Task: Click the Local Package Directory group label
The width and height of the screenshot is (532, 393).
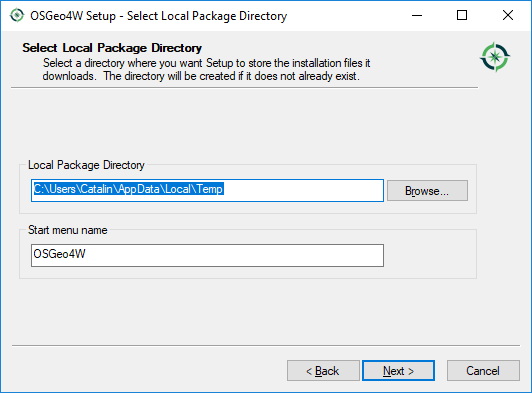Action: click(x=86, y=165)
